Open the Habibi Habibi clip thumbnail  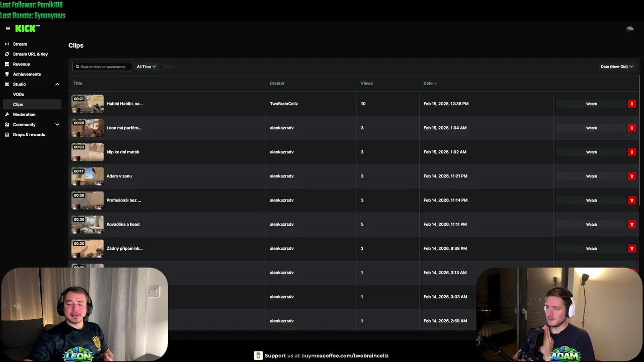88,104
